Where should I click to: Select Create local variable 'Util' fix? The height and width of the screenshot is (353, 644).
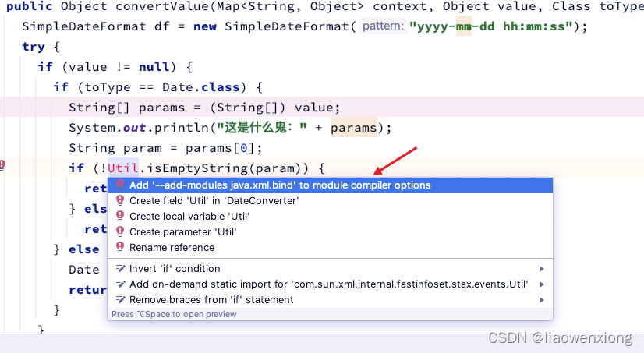[330, 217]
